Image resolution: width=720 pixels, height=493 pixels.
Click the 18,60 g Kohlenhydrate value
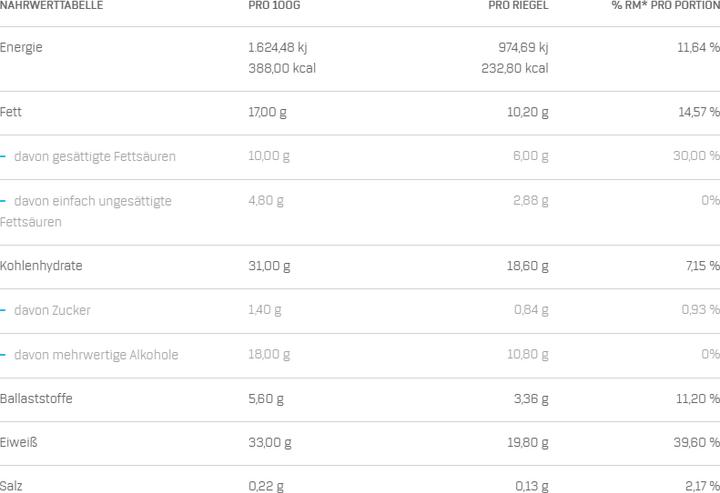(x=528, y=266)
